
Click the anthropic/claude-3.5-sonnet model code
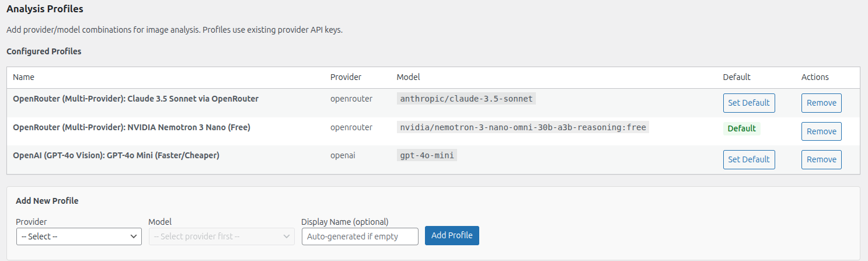point(466,99)
